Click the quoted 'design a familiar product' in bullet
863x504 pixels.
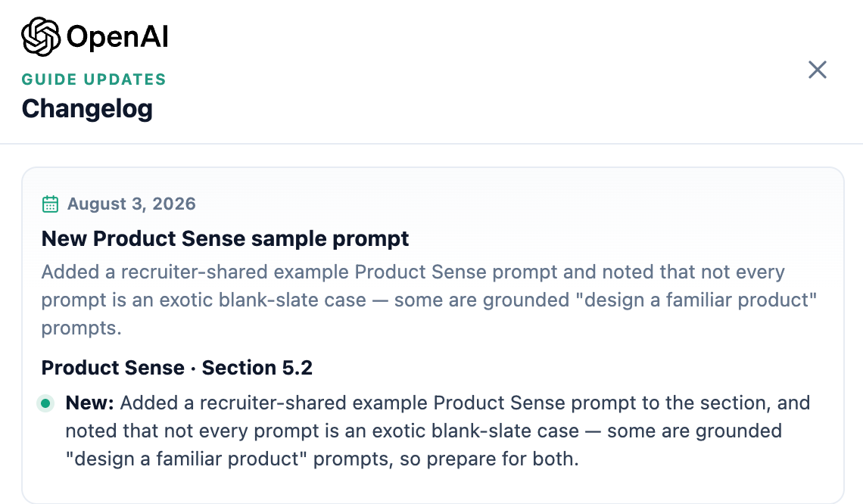(186, 459)
